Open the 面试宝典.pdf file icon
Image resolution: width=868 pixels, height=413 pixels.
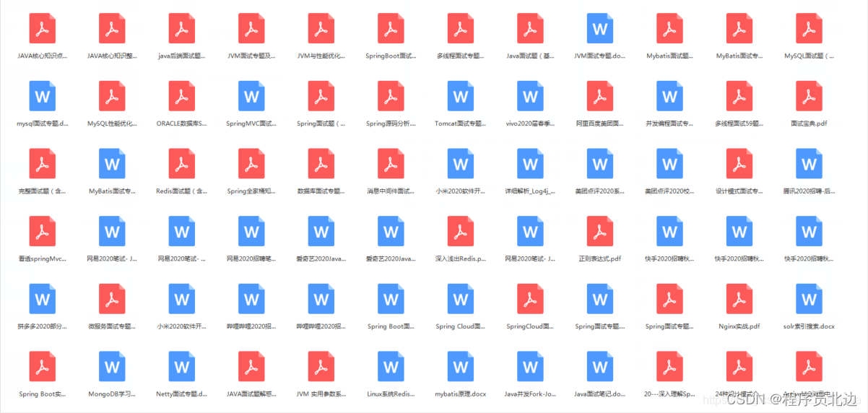tap(810, 96)
